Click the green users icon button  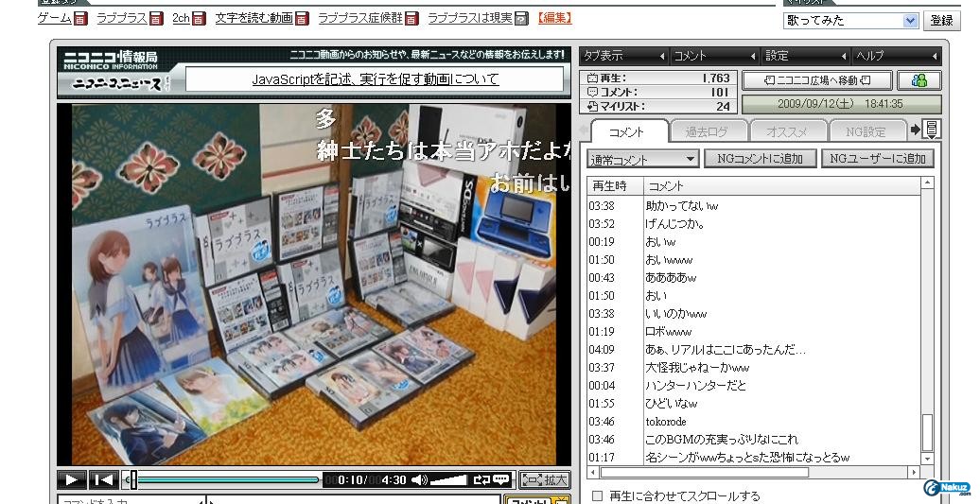pyautogui.click(x=919, y=80)
